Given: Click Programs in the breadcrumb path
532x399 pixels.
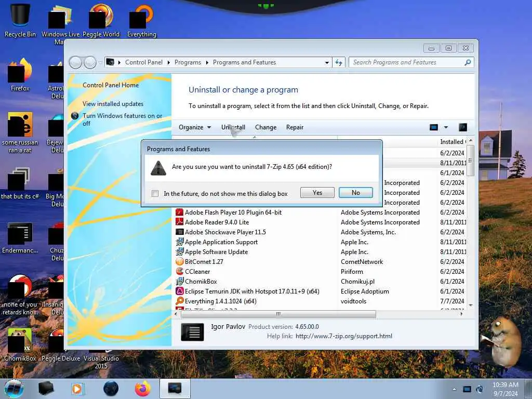Looking at the screenshot, I should [188, 62].
